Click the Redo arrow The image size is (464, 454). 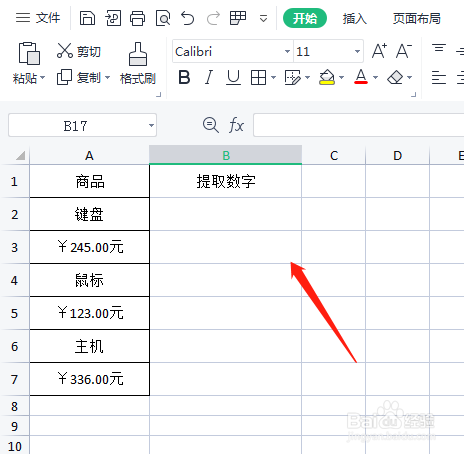click(213, 18)
